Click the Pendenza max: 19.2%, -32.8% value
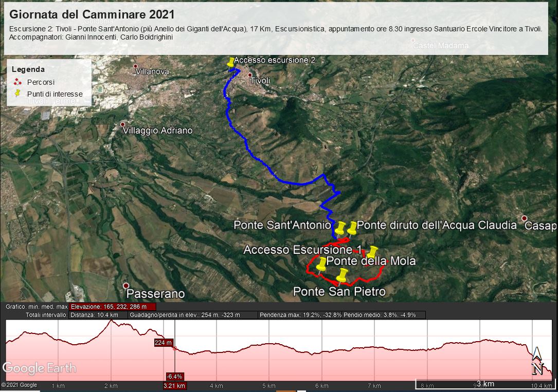Screen dimensions: 558x392 pyautogui.click(x=301, y=315)
